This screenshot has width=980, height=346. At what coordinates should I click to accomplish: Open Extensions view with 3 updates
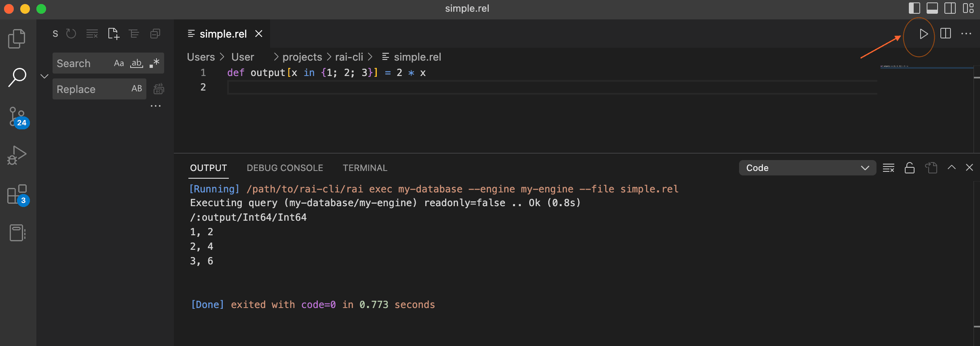coord(18,195)
